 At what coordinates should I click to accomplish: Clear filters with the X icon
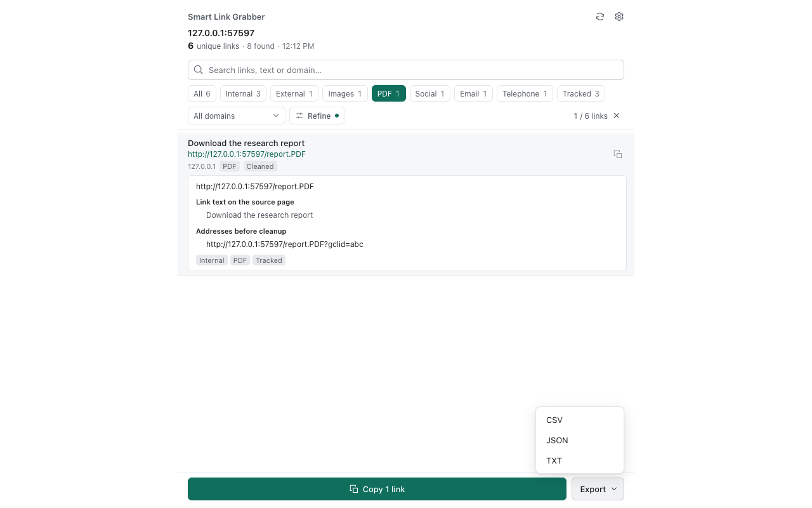click(617, 116)
